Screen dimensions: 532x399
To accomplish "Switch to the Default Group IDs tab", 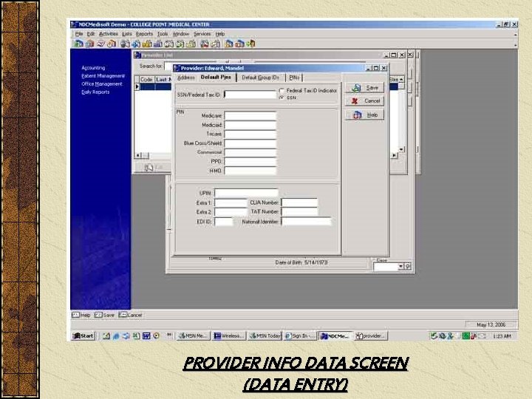I will click(260, 78).
